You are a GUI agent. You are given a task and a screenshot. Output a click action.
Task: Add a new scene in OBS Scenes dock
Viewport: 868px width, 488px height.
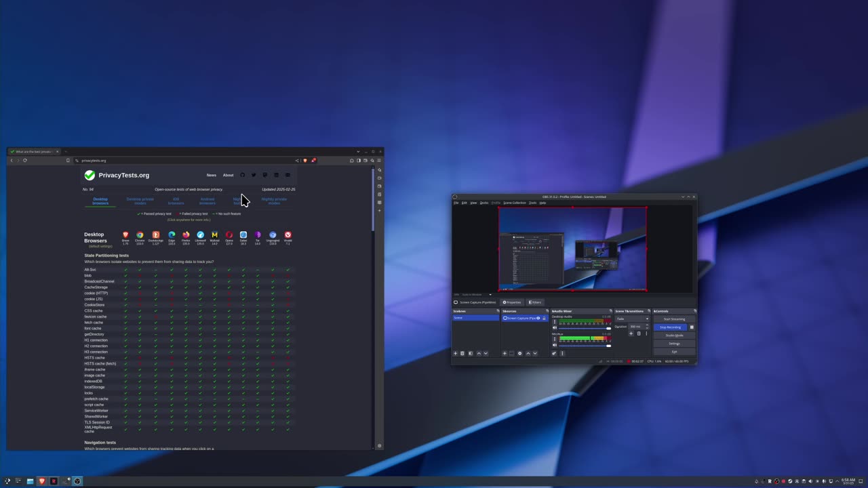pyautogui.click(x=455, y=353)
